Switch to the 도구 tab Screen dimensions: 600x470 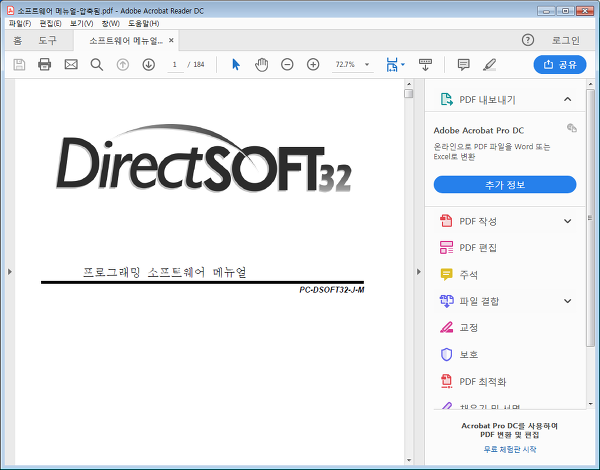(47, 41)
